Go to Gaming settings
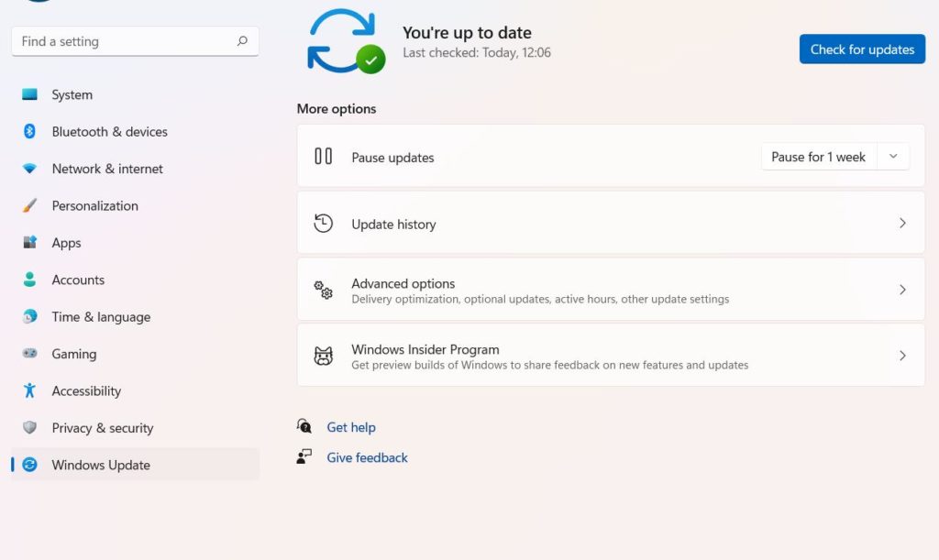Image resolution: width=939 pixels, height=560 pixels. point(136,354)
